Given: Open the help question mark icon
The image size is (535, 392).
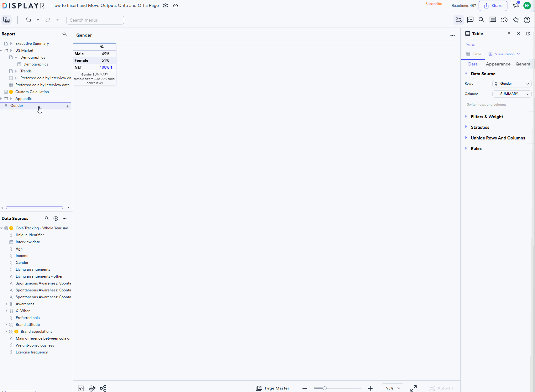Looking at the screenshot, I should (527, 20).
